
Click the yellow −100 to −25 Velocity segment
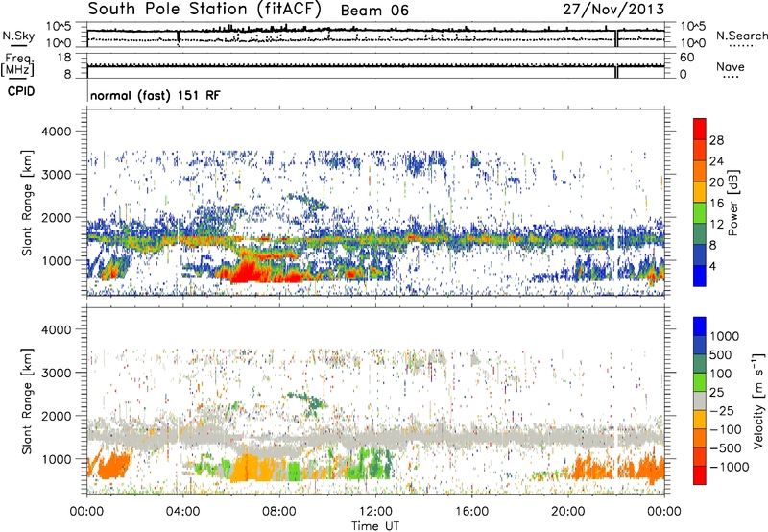[700, 420]
